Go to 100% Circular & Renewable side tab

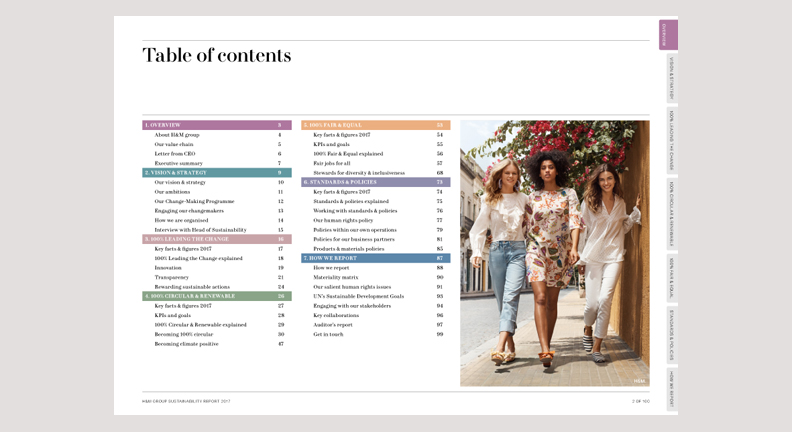(x=671, y=214)
